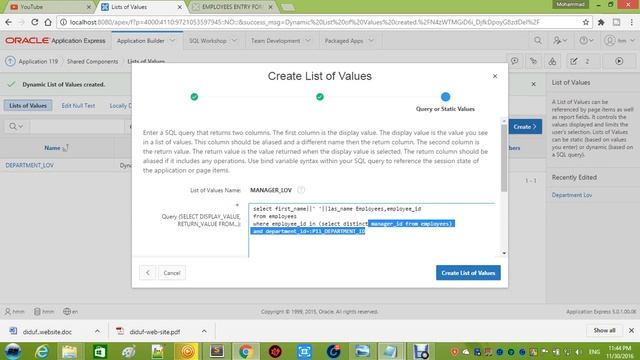Select the Lists of Values tab
The width and height of the screenshot is (640, 360).
pyautogui.click(x=28, y=106)
